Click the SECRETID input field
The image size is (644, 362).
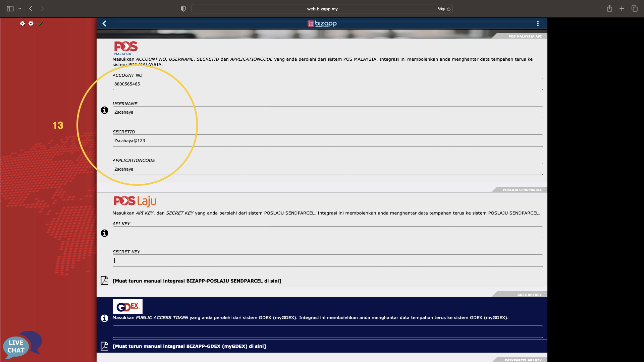coord(328,141)
